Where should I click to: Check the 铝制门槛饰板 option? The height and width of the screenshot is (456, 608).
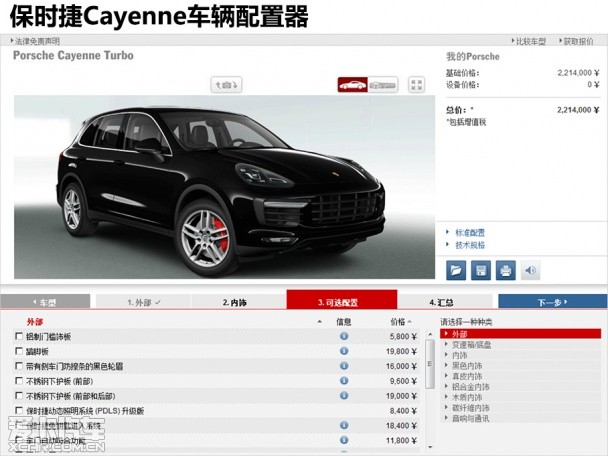(x=19, y=336)
